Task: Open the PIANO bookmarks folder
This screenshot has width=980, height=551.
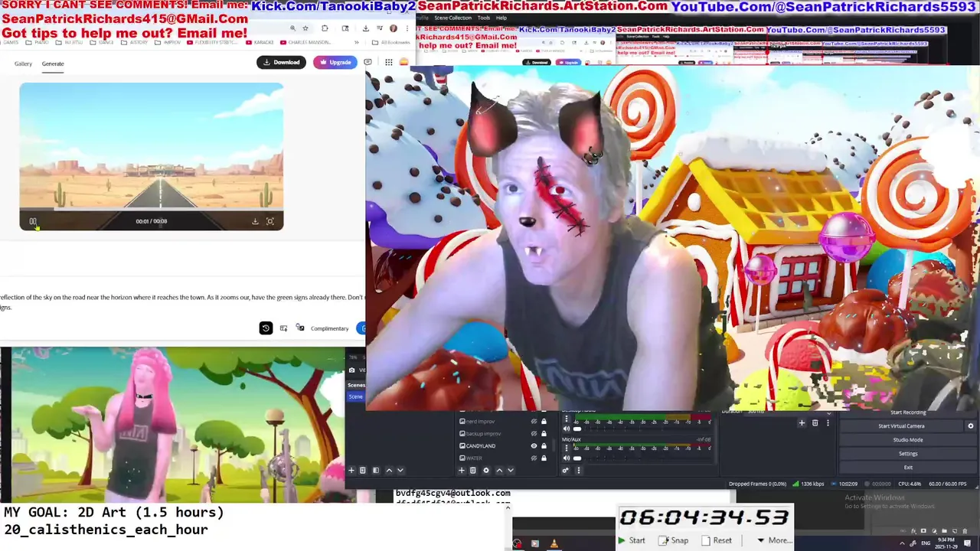Action: (x=38, y=42)
